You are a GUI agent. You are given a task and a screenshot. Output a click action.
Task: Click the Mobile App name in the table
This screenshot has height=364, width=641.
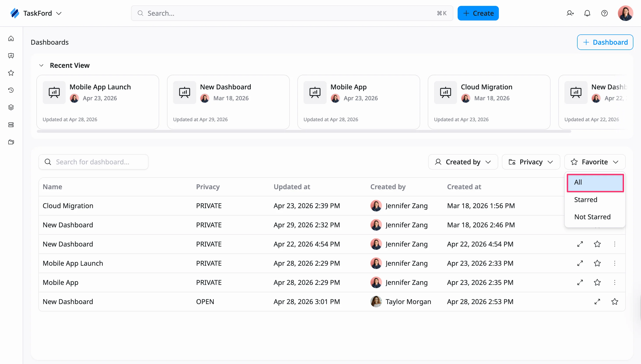pos(60,282)
